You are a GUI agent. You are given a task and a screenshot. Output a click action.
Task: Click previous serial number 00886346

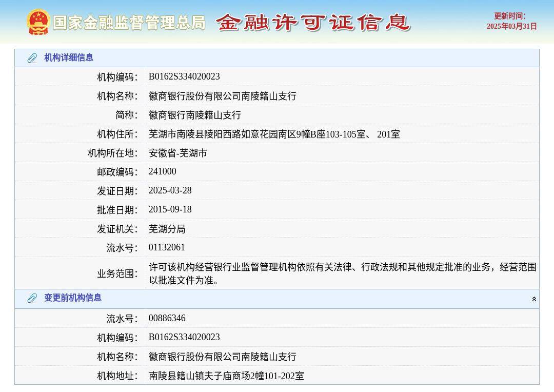[x=166, y=318]
